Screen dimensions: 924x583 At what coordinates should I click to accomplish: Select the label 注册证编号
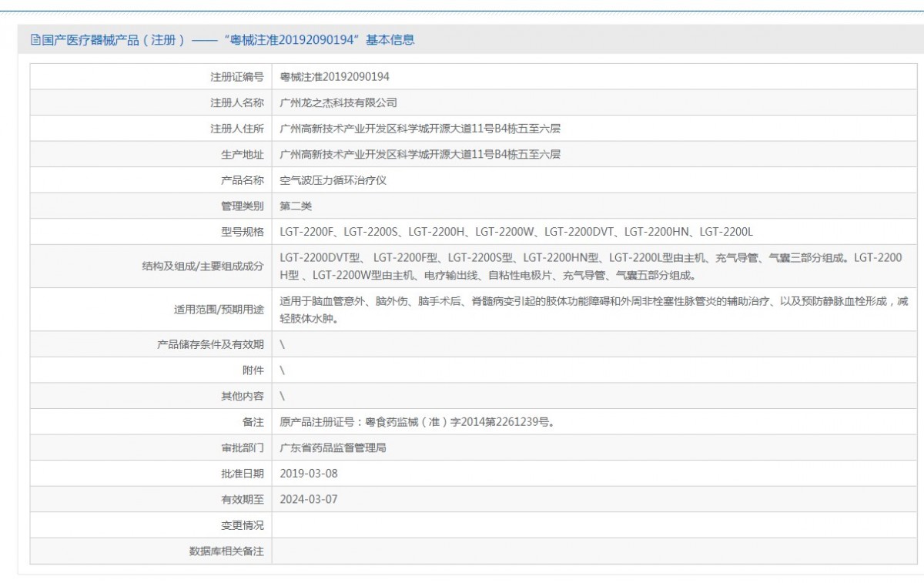click(237, 77)
